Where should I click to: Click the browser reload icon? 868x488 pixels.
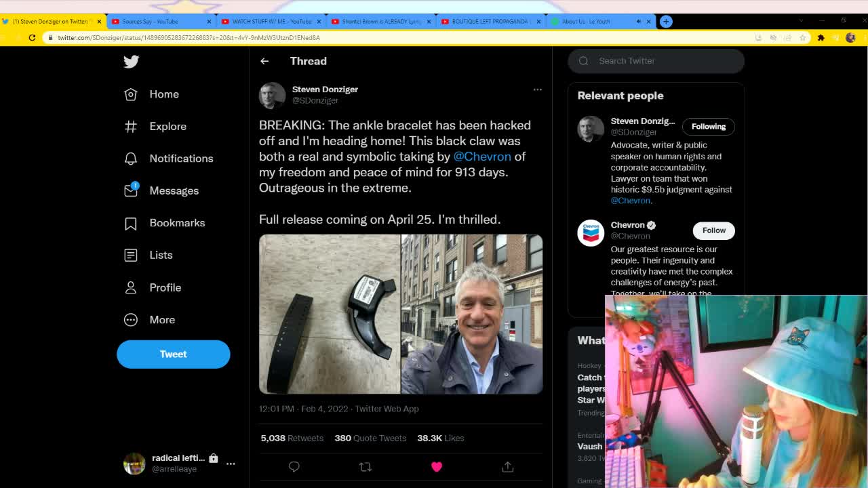click(32, 37)
